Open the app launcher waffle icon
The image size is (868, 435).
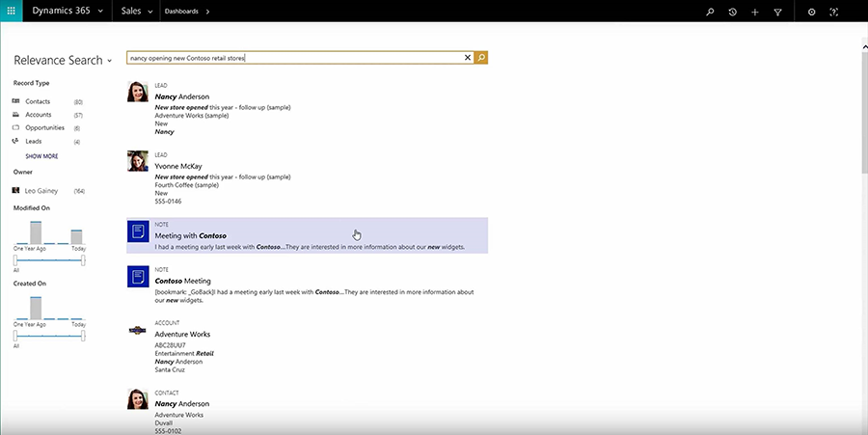[x=11, y=11]
